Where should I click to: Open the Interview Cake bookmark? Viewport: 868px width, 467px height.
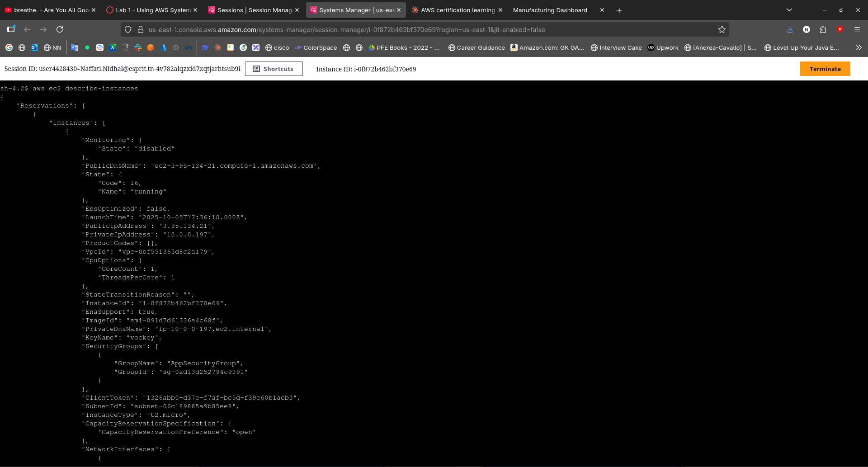616,47
